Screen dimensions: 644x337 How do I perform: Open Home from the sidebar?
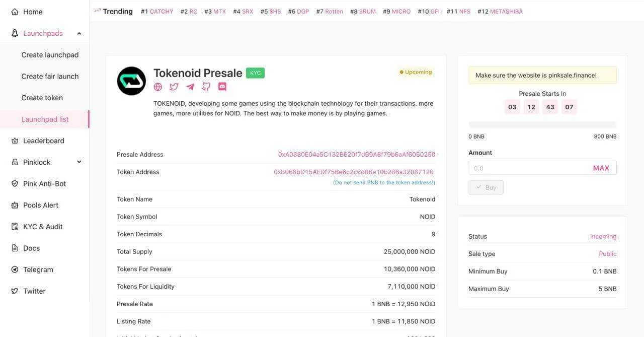coord(33,12)
